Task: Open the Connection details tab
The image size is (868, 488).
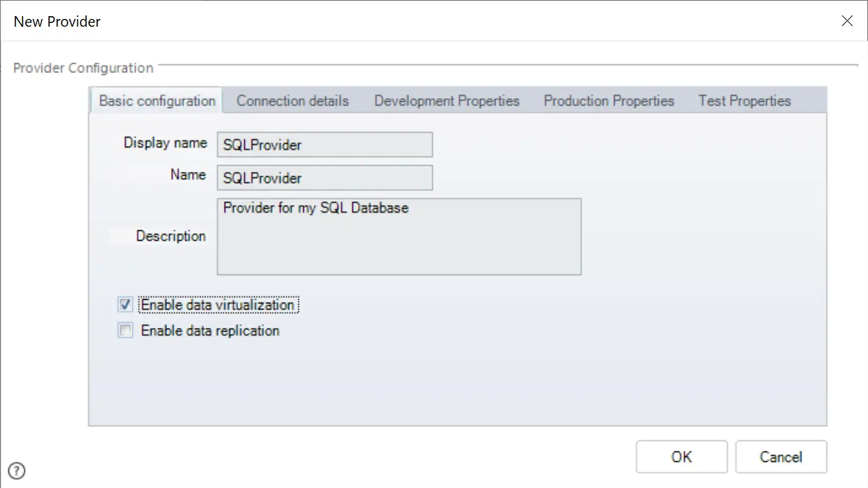Action: [x=293, y=101]
